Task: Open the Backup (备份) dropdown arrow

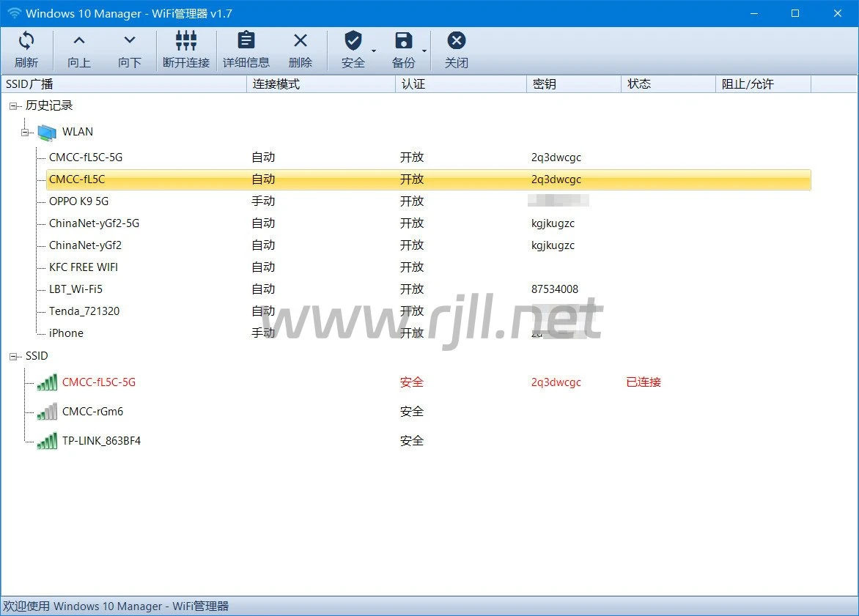Action: coord(424,51)
